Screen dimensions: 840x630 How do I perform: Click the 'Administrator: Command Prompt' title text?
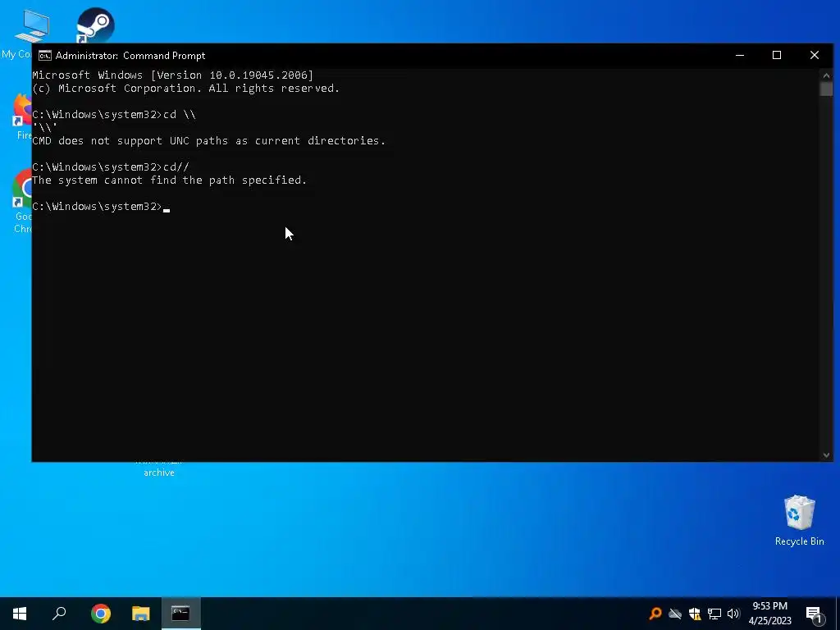(130, 56)
